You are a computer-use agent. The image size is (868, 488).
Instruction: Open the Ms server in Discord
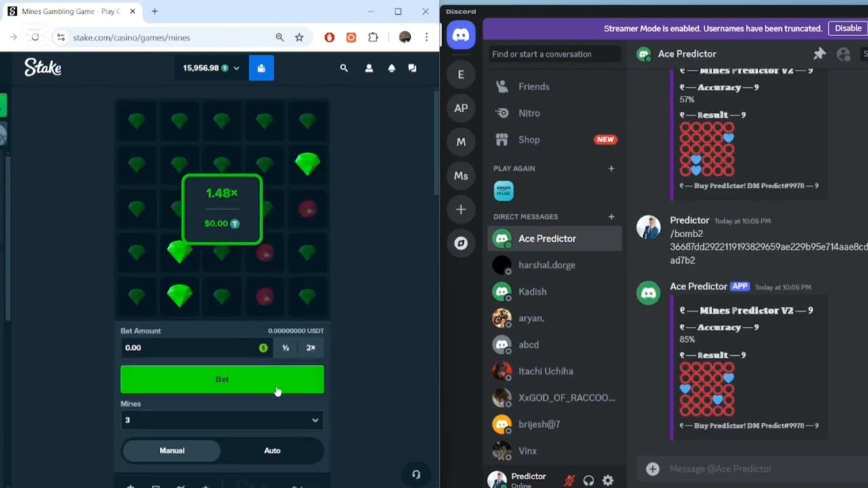pyautogui.click(x=461, y=176)
